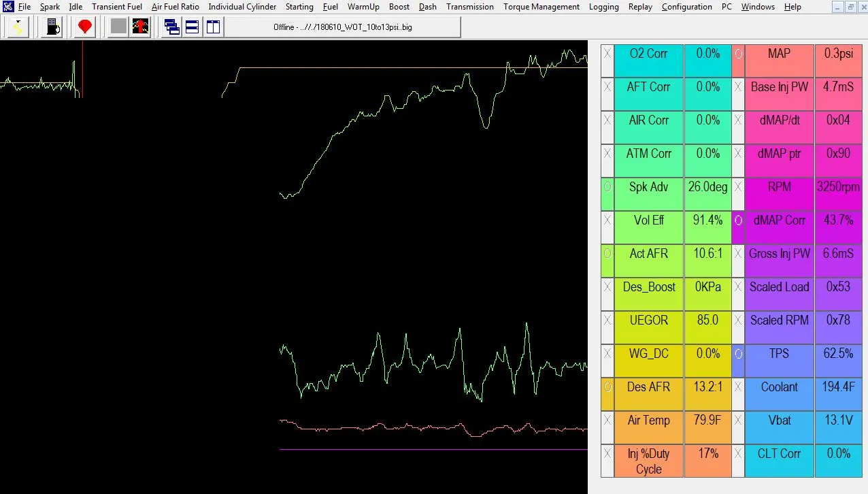Image resolution: width=868 pixels, height=494 pixels.
Task: Click the red cursor line on graph
Action: point(82,69)
